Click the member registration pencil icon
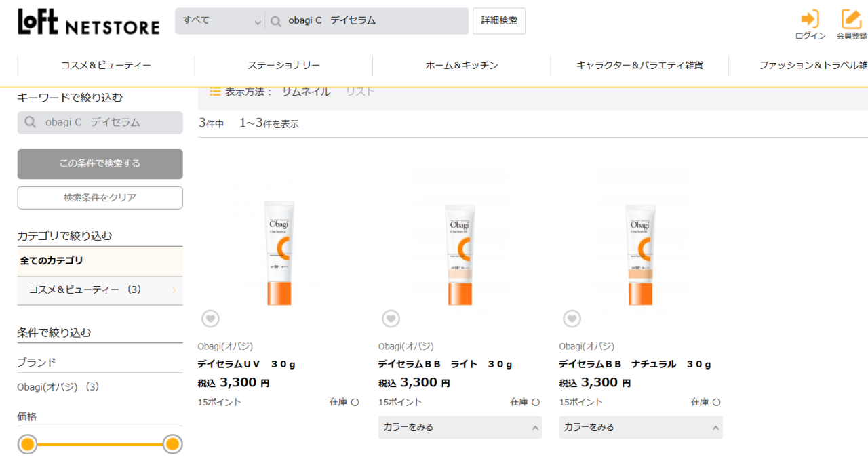Screen dimensions: 868x457 tap(851, 18)
